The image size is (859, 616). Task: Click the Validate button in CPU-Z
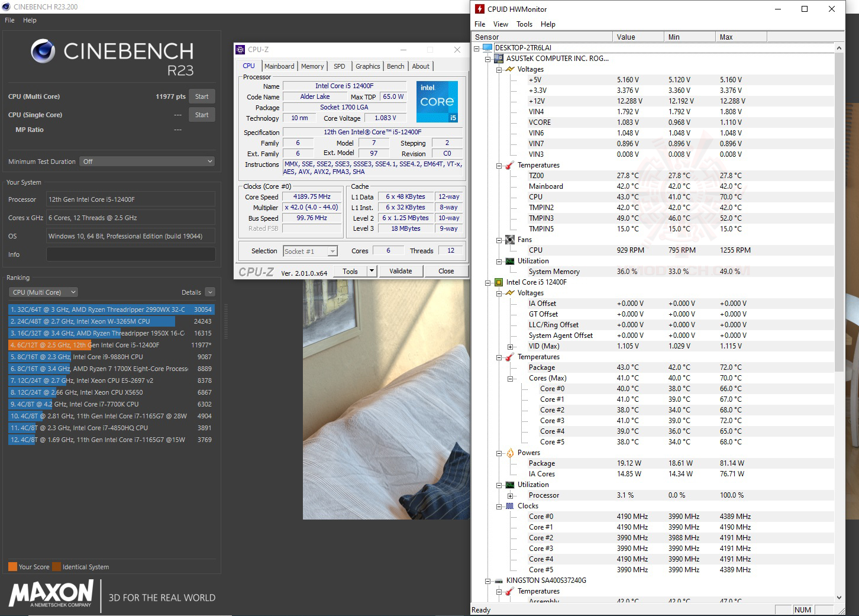(401, 270)
